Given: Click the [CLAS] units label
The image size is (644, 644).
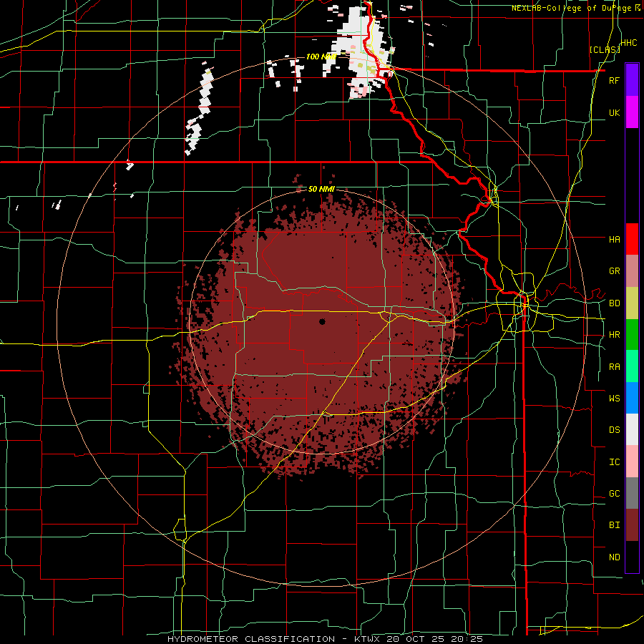Looking at the screenshot, I should point(605,50).
